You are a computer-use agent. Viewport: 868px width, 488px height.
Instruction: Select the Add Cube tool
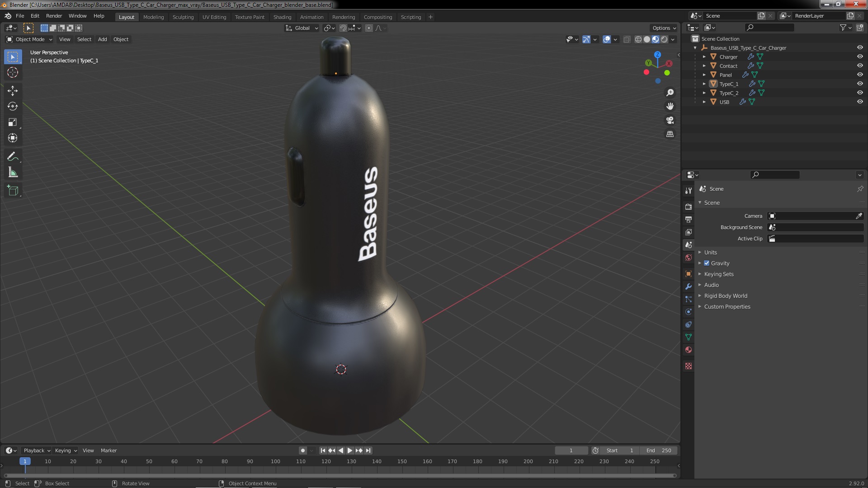tap(13, 191)
